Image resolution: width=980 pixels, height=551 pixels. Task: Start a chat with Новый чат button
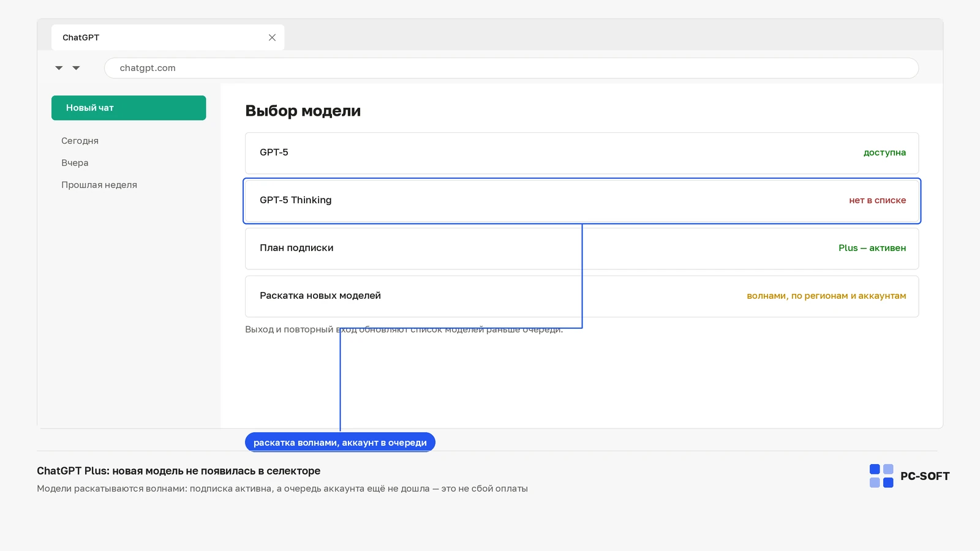click(129, 108)
